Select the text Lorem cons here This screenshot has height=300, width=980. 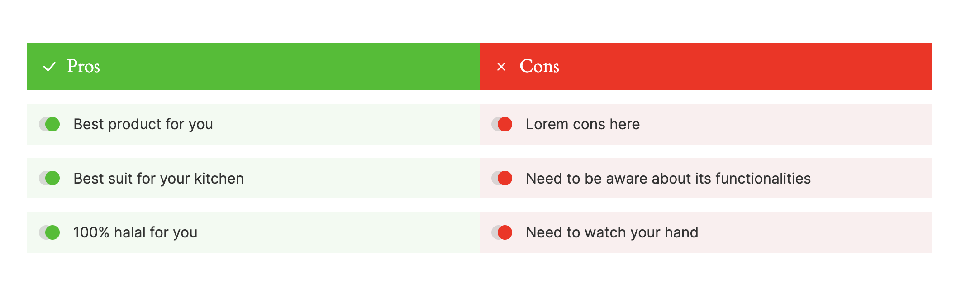point(583,124)
